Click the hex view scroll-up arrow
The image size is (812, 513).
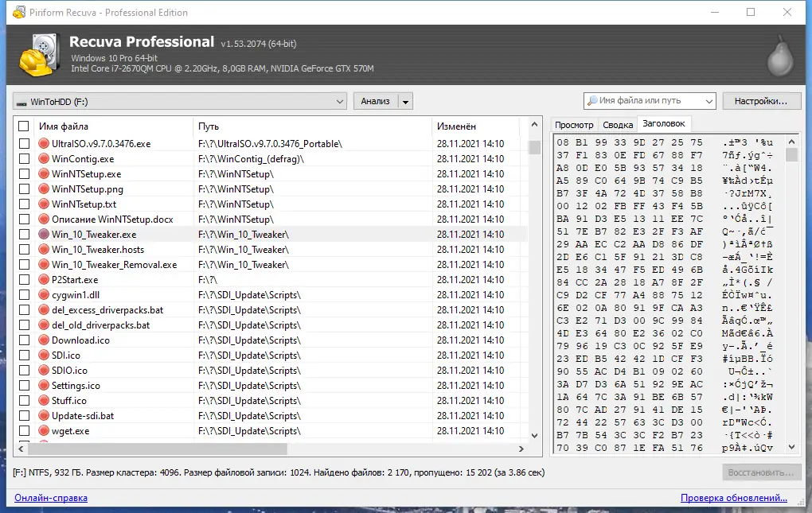click(791, 142)
